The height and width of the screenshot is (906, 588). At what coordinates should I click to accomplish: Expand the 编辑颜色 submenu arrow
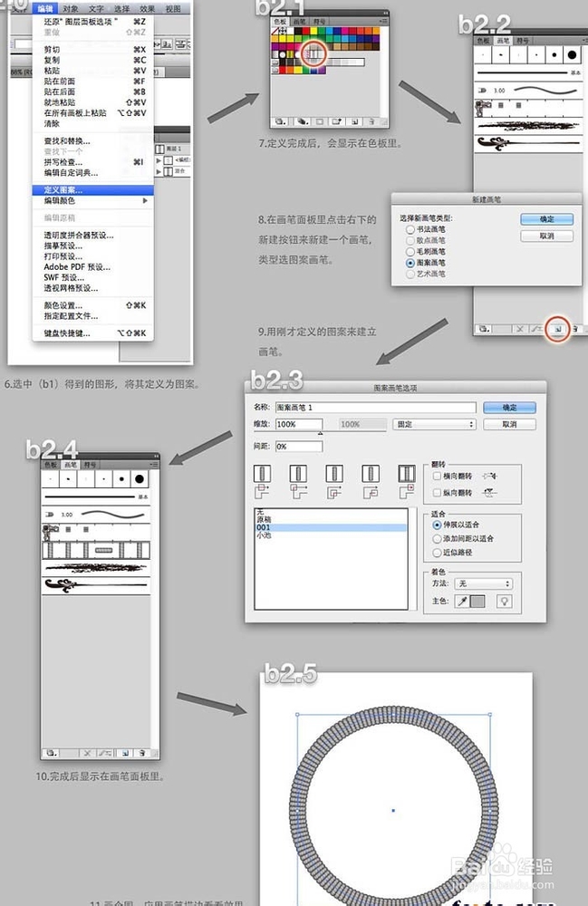145,200
